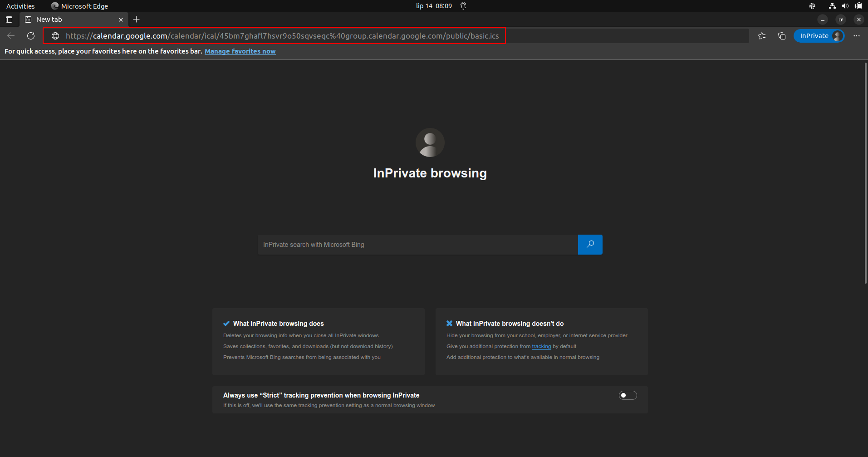
Task: Open Manage favorites now link
Action: (240, 51)
